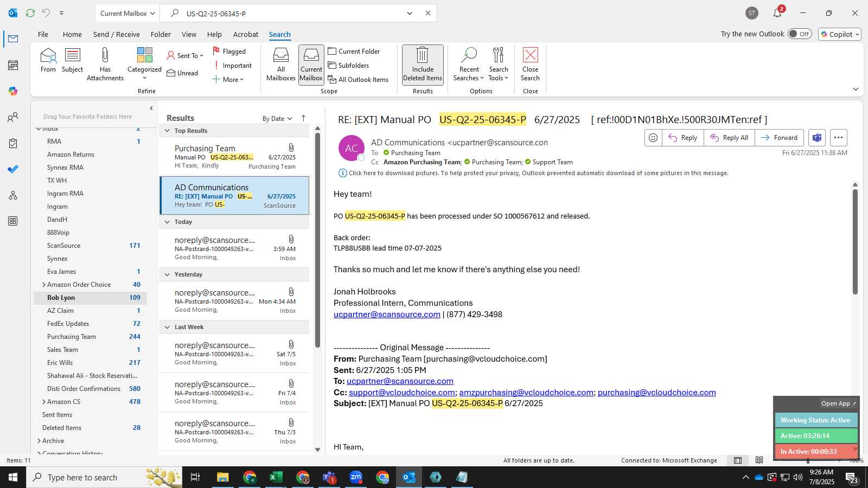
Task: Open the File menu
Action: 43,34
